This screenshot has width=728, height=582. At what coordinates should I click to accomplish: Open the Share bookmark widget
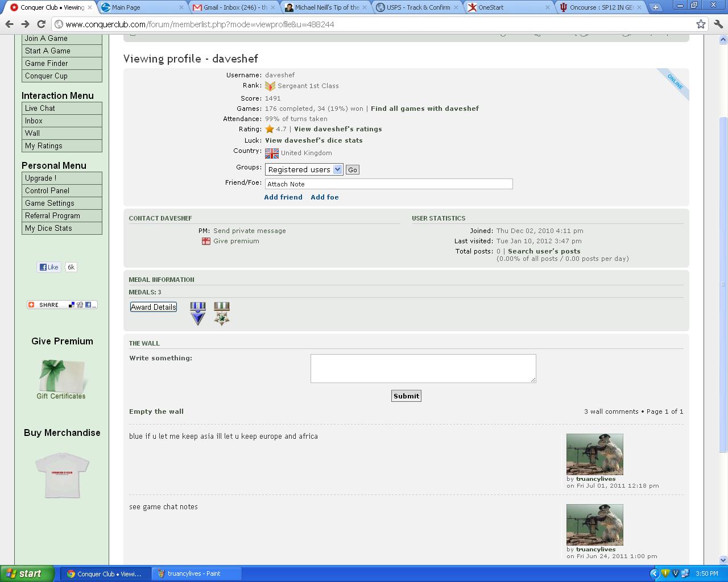[x=61, y=305]
